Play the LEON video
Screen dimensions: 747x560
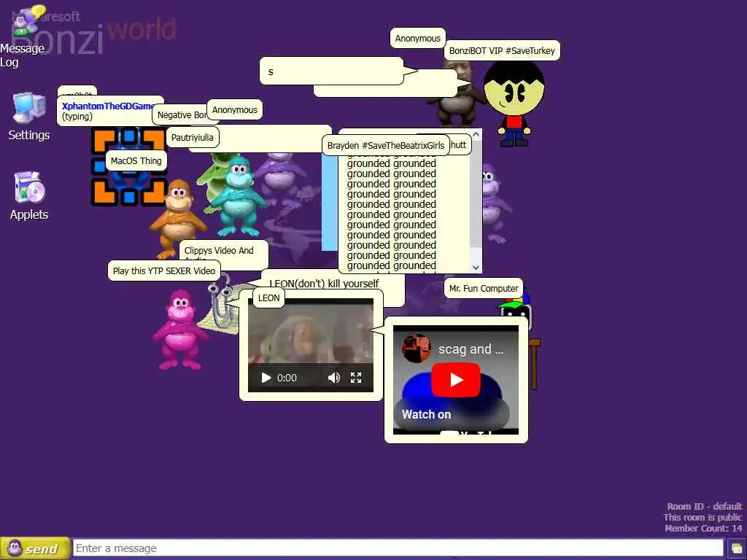[266, 378]
